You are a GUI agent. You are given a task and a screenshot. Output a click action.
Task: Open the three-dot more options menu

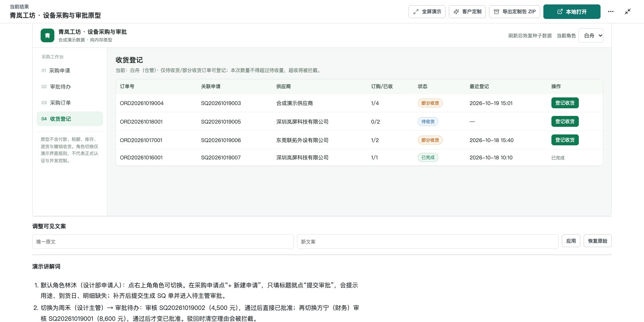(x=611, y=12)
